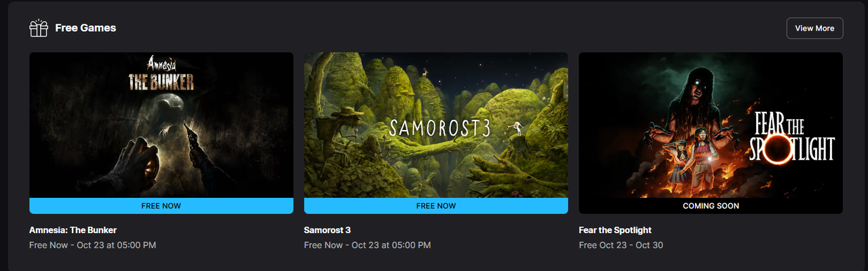The image size is (868, 271).
Task: Click the free-until date text below Samorost 3
Action: (368, 245)
